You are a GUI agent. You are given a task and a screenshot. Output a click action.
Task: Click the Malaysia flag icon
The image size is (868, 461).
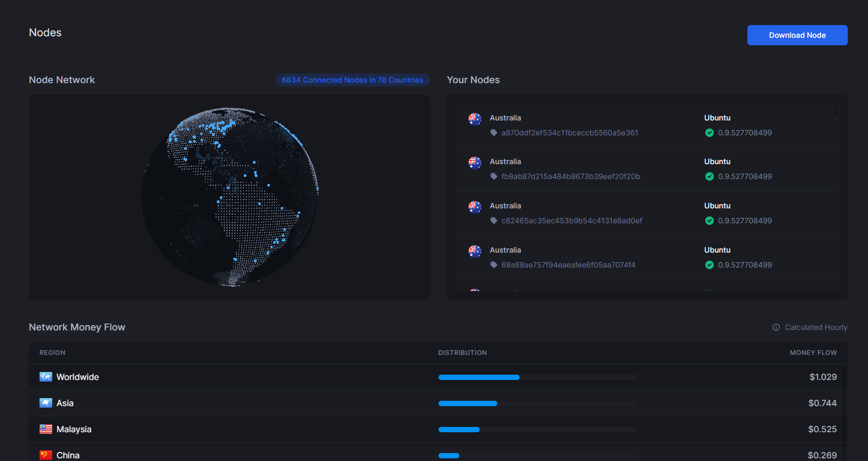click(x=46, y=429)
